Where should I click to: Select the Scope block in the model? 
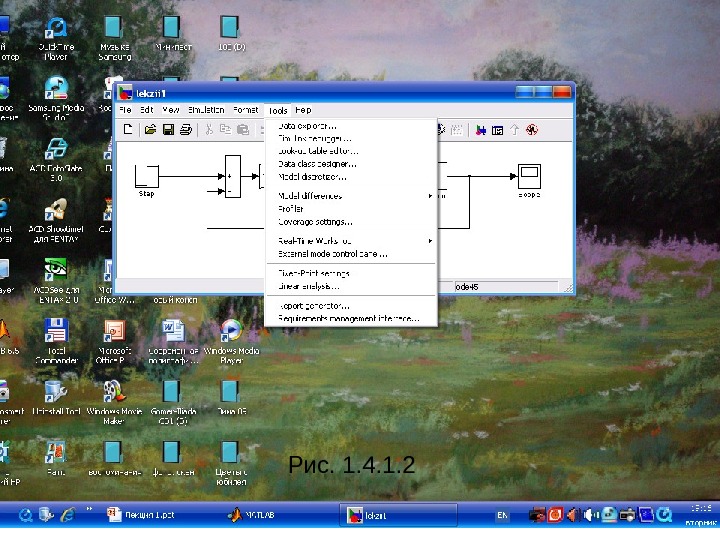click(529, 176)
